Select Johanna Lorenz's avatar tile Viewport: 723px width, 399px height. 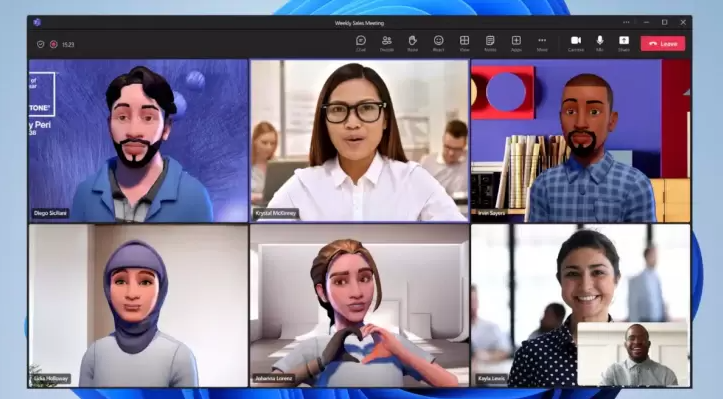[359, 305]
